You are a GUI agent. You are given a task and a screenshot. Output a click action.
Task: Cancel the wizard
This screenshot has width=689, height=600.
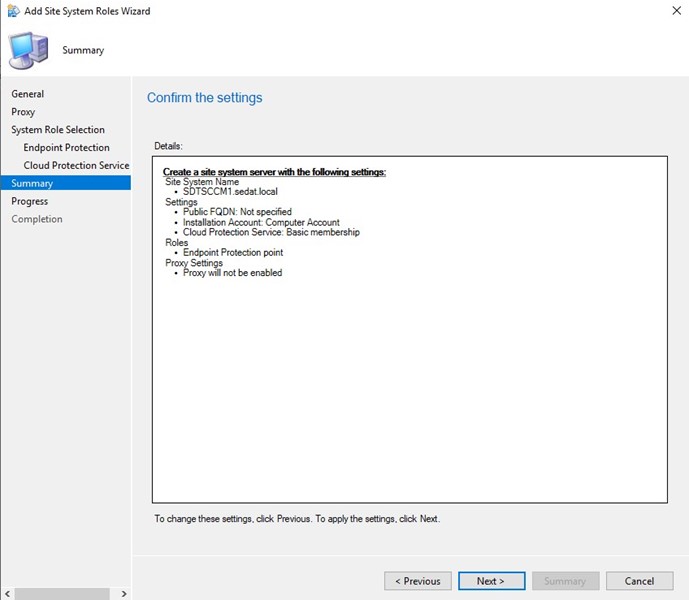(x=639, y=581)
